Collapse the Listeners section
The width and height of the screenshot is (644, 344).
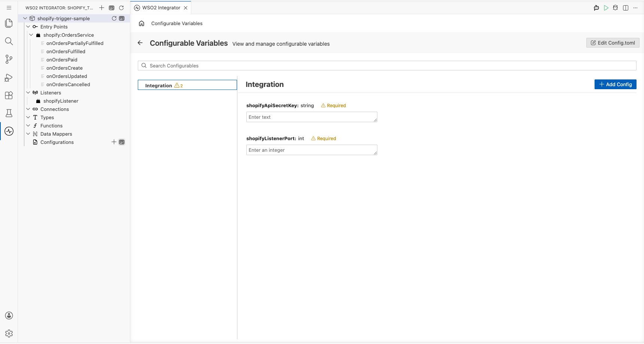(28, 93)
